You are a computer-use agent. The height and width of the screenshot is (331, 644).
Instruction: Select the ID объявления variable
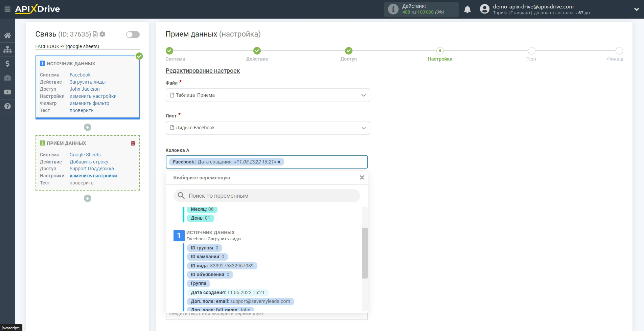(x=210, y=274)
